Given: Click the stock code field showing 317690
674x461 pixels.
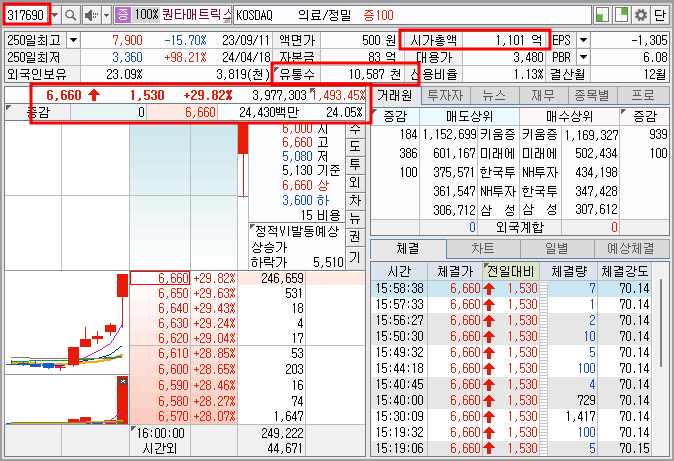Looking at the screenshot, I should (27, 15).
